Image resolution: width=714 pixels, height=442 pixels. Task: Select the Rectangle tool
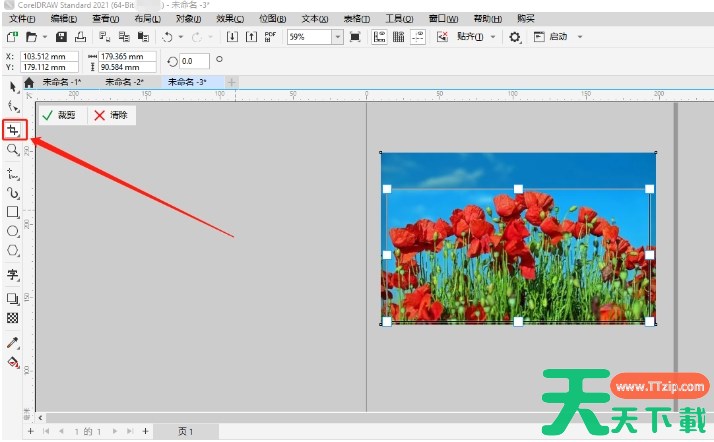tap(13, 212)
